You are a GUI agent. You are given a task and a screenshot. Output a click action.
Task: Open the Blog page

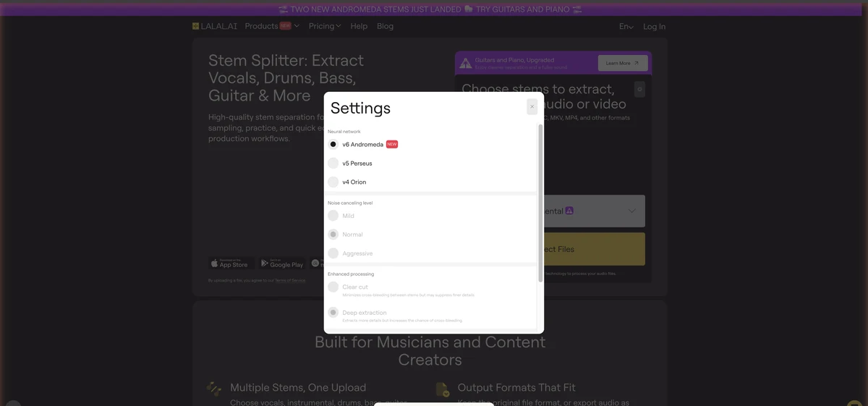[x=386, y=26]
